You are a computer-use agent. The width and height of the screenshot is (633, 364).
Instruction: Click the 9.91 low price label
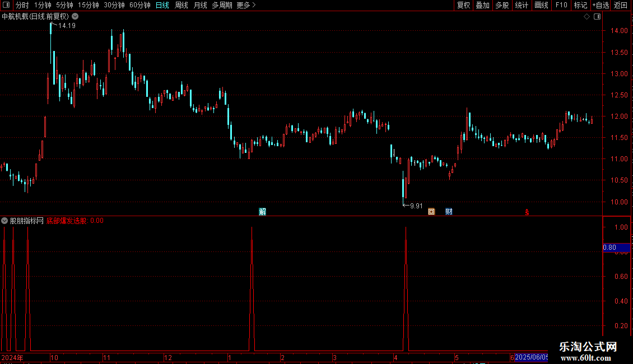click(416, 206)
